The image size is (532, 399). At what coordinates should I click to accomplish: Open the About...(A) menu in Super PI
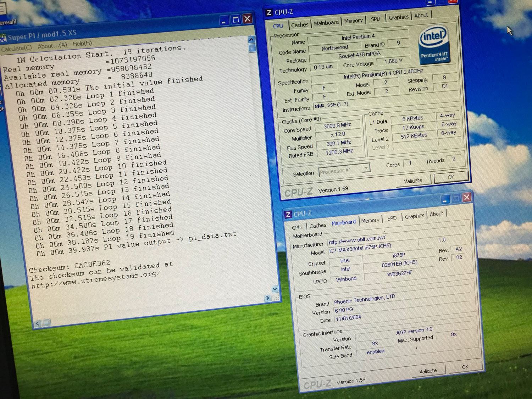(52, 46)
